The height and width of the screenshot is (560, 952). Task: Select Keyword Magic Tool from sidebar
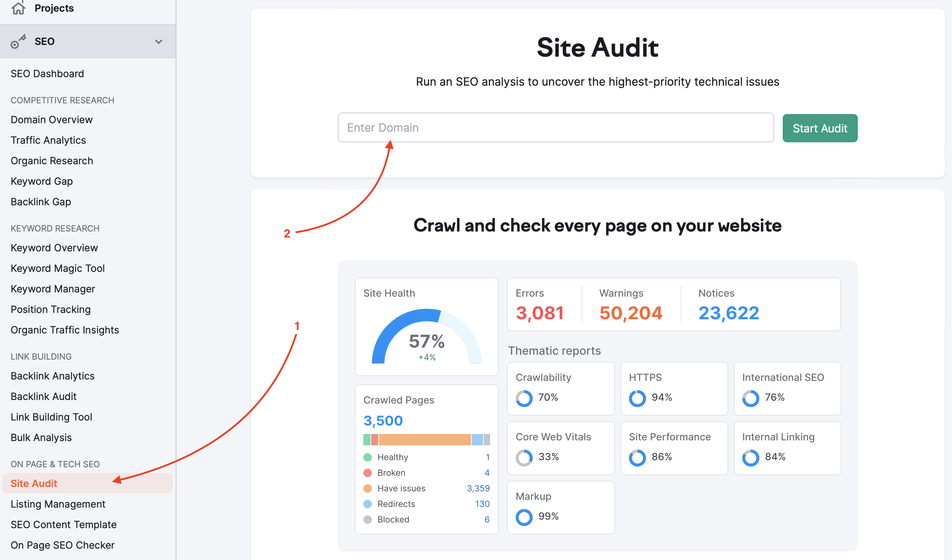(x=58, y=269)
